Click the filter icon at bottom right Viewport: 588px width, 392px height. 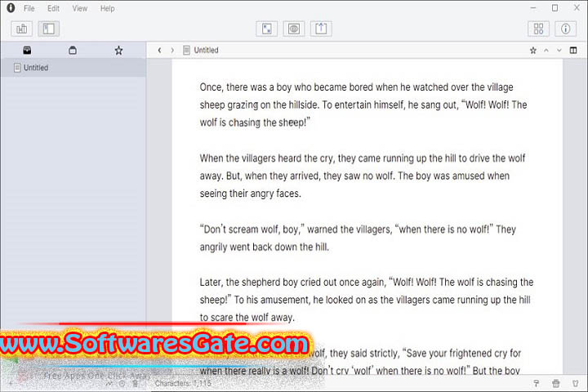tap(575, 383)
